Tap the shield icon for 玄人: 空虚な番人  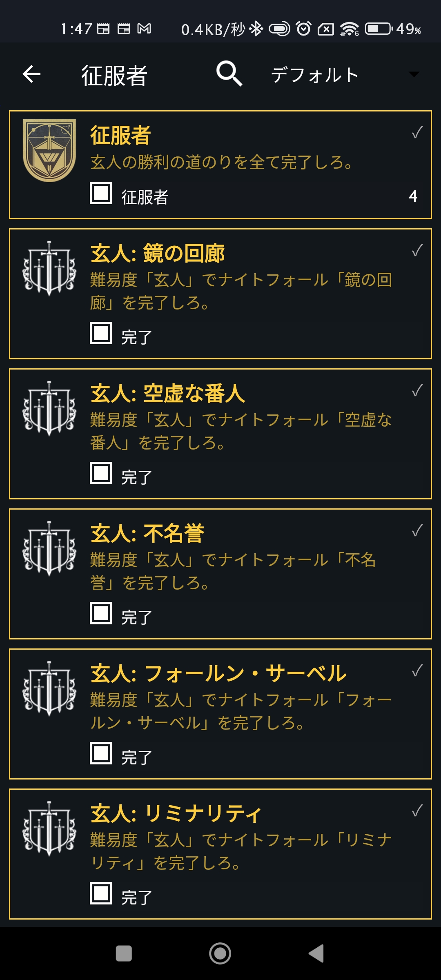coord(49,408)
